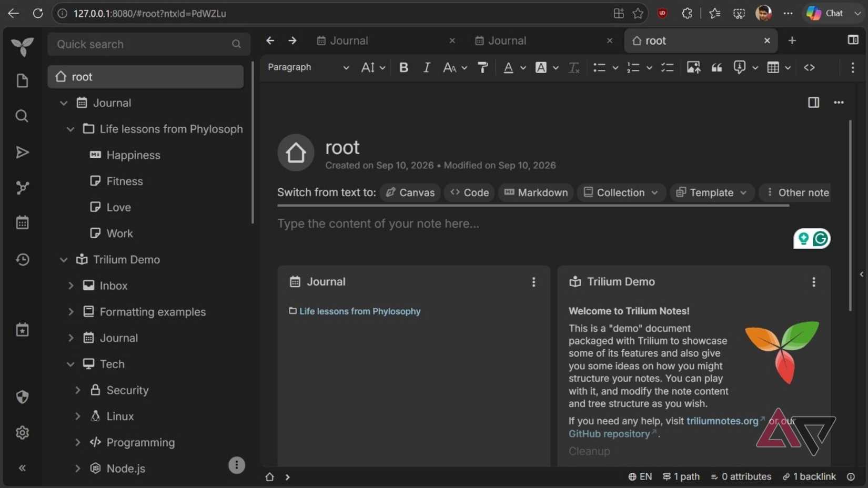Open Recent Changes history icon
The image size is (868, 488).
pyautogui.click(x=22, y=259)
